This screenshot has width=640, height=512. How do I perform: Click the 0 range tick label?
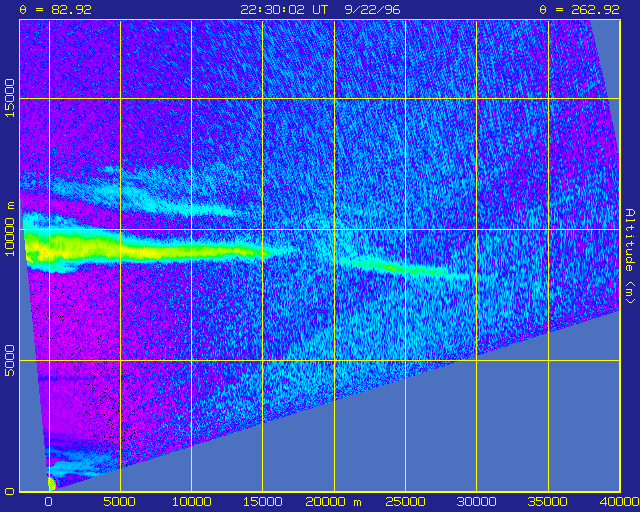pos(49,502)
